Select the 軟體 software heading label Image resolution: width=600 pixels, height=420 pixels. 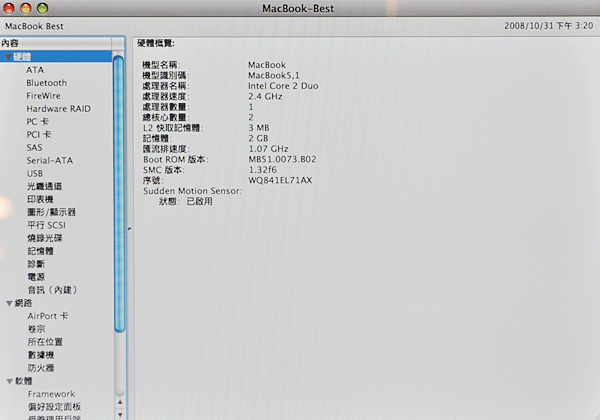pos(23,381)
